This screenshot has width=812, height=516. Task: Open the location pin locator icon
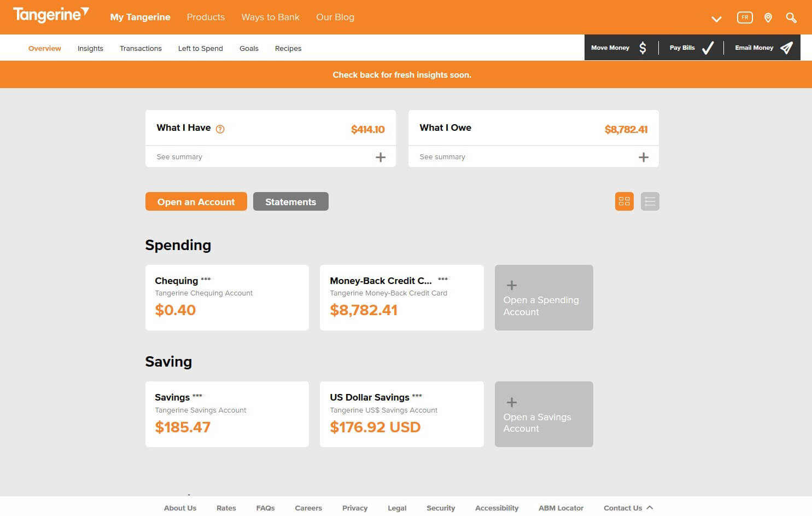768,18
